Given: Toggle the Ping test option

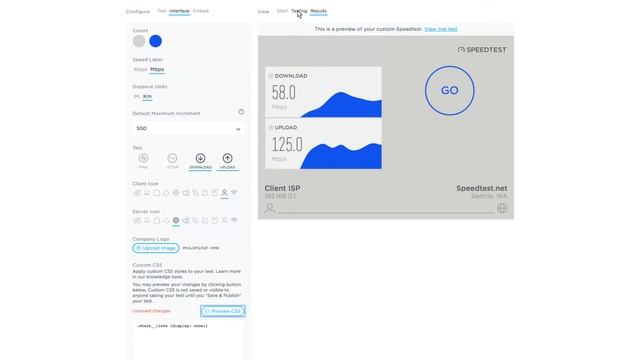Looking at the screenshot, I should [x=143, y=161].
